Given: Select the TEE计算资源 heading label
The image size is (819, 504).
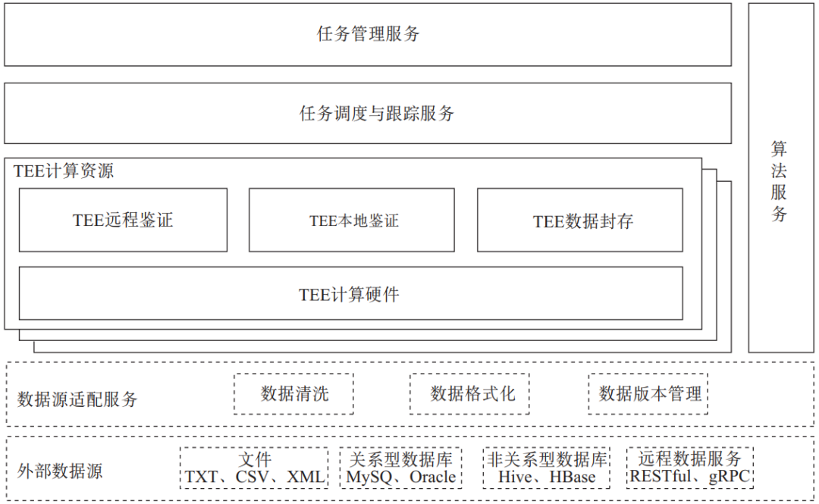Looking at the screenshot, I should pyautogui.click(x=64, y=171).
